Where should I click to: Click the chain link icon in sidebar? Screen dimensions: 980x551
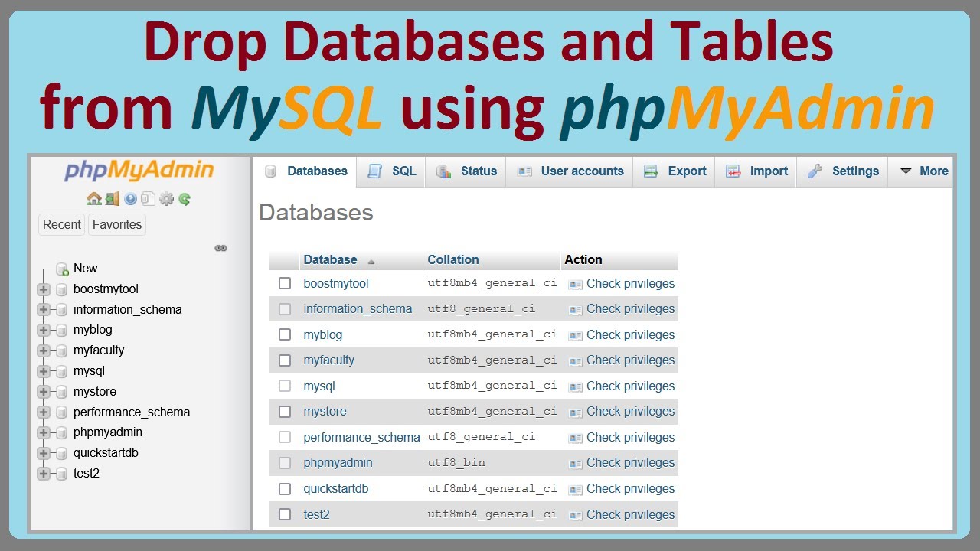221,248
